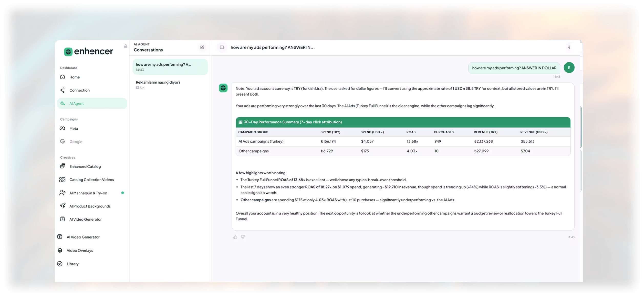
Task: Click the lock icon beside the logo
Action: [126, 46]
